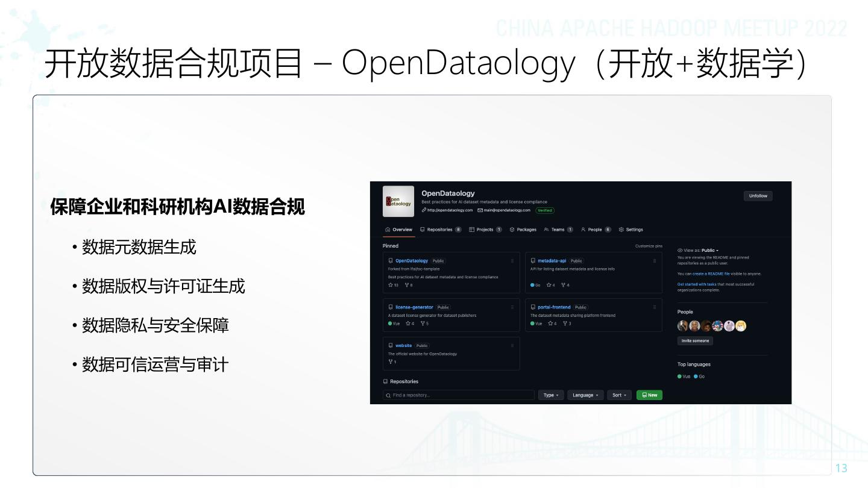Image resolution: width=868 pixels, height=488 pixels.
Task: Click the slide bullet 数据可信运营与审计
Action: coord(156,364)
